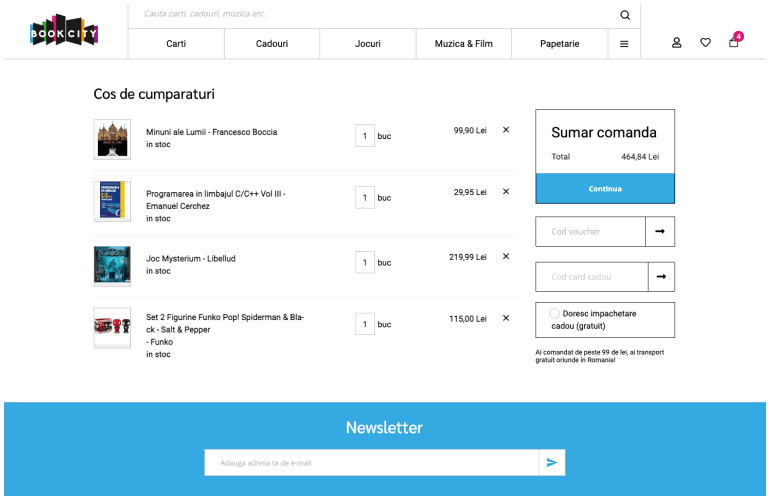
Task: Submit newsletter email with send icon
Action: [552, 463]
